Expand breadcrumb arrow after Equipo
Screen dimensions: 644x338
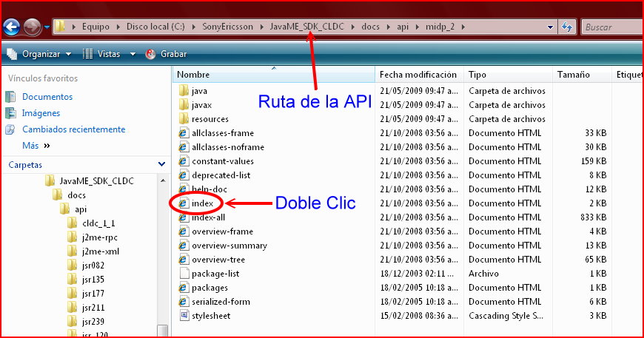point(118,27)
